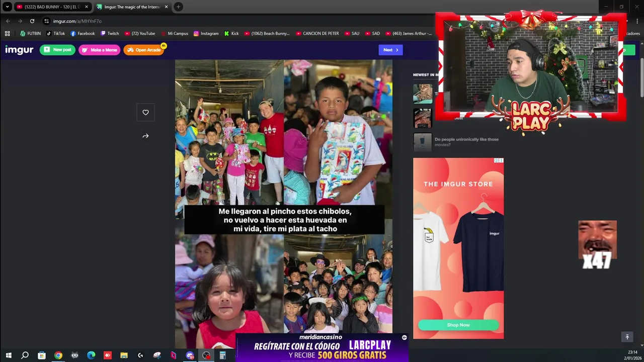This screenshot has width=644, height=362.
Task: Click the imgur logo
Action: (x=19, y=50)
